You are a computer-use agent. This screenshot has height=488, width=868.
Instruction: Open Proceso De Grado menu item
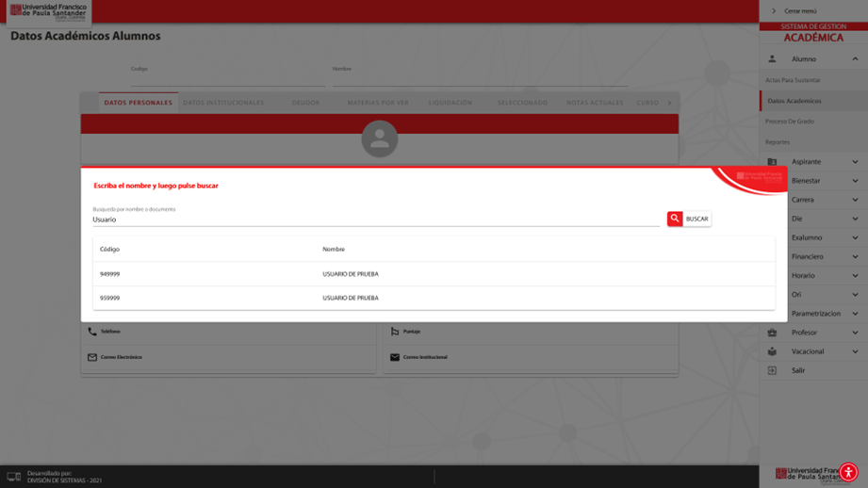790,122
